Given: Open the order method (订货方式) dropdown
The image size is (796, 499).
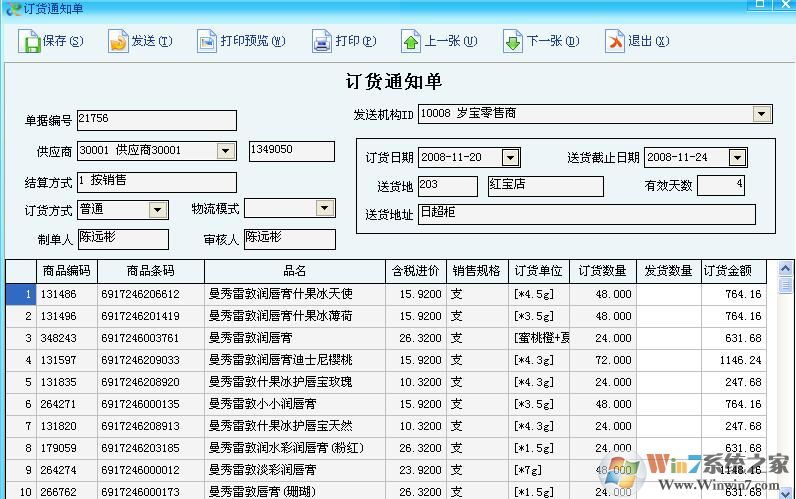Looking at the screenshot, I should [x=158, y=209].
